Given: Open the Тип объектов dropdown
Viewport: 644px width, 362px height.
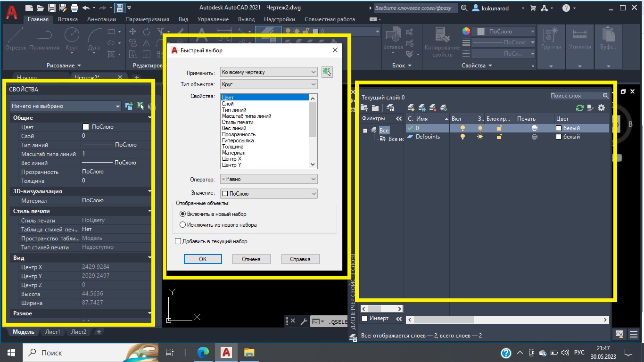Looking at the screenshot, I should (x=269, y=84).
